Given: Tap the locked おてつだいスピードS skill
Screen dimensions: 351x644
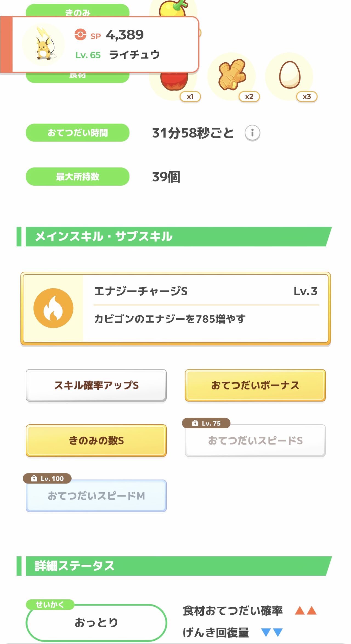Looking at the screenshot, I should point(255,441).
